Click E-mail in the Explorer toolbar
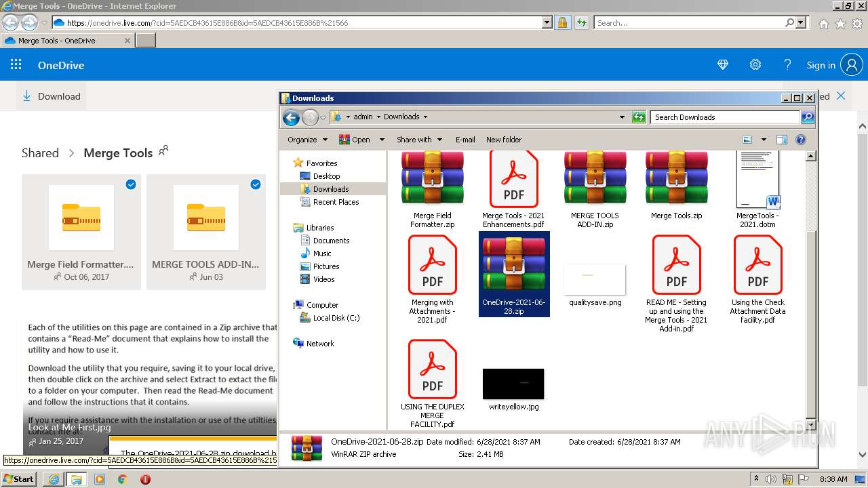Screen dimensions: 868x488 coord(465,140)
